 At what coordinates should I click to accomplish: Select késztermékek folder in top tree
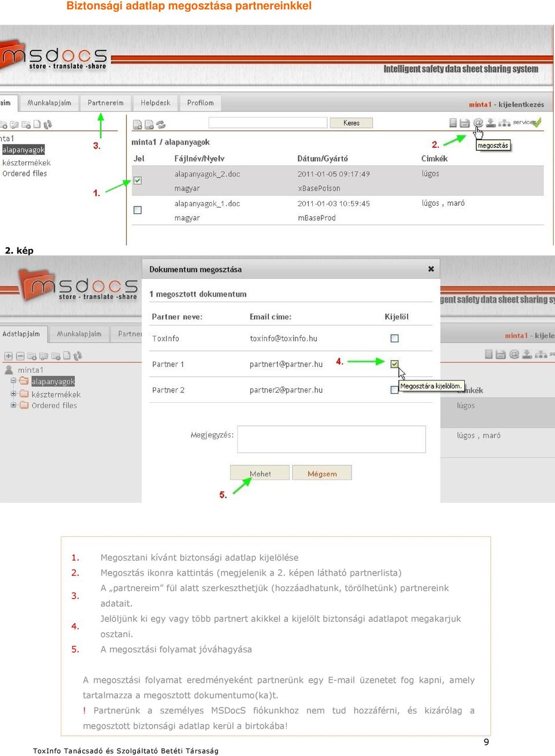tap(27, 163)
